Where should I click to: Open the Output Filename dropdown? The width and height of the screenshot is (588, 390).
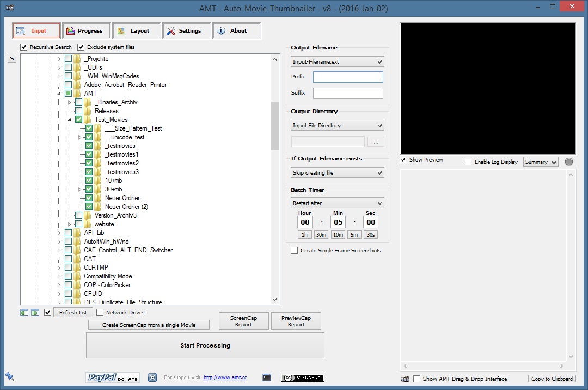[x=337, y=62]
